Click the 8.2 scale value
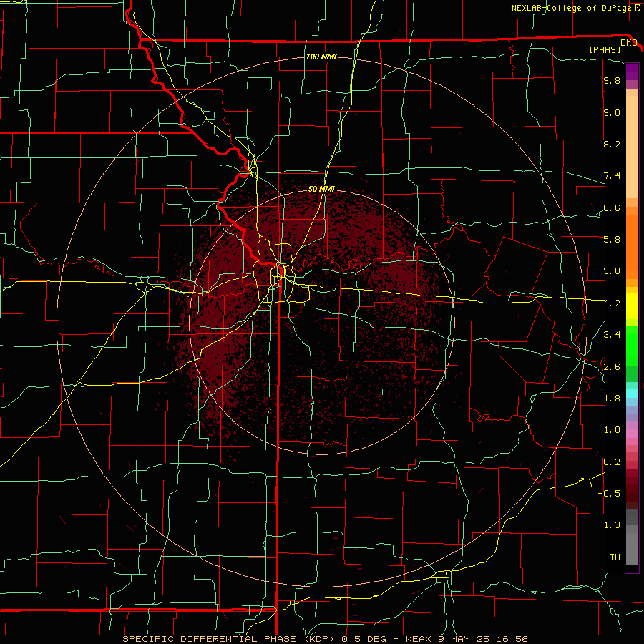Image resolution: width=644 pixels, height=644 pixels. 612,144
